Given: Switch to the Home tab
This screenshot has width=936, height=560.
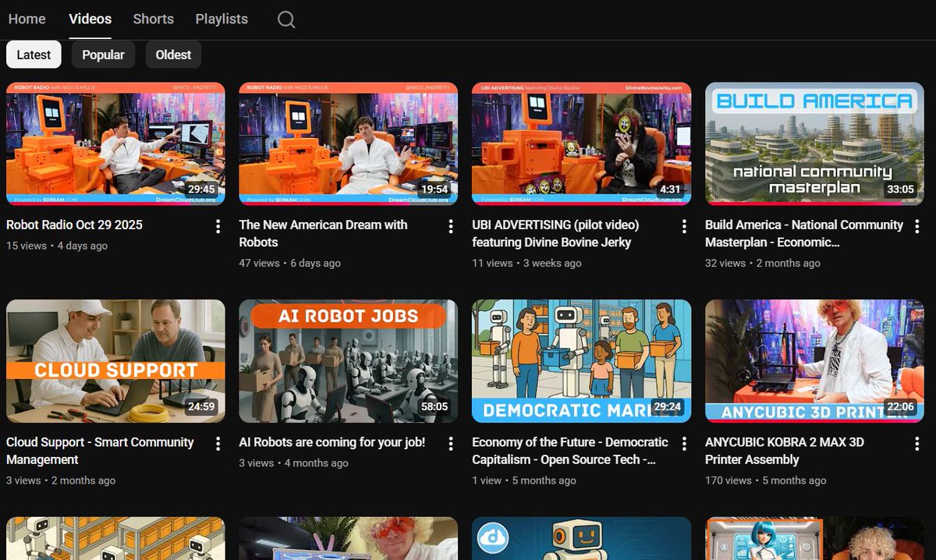Looking at the screenshot, I should coord(27,19).
